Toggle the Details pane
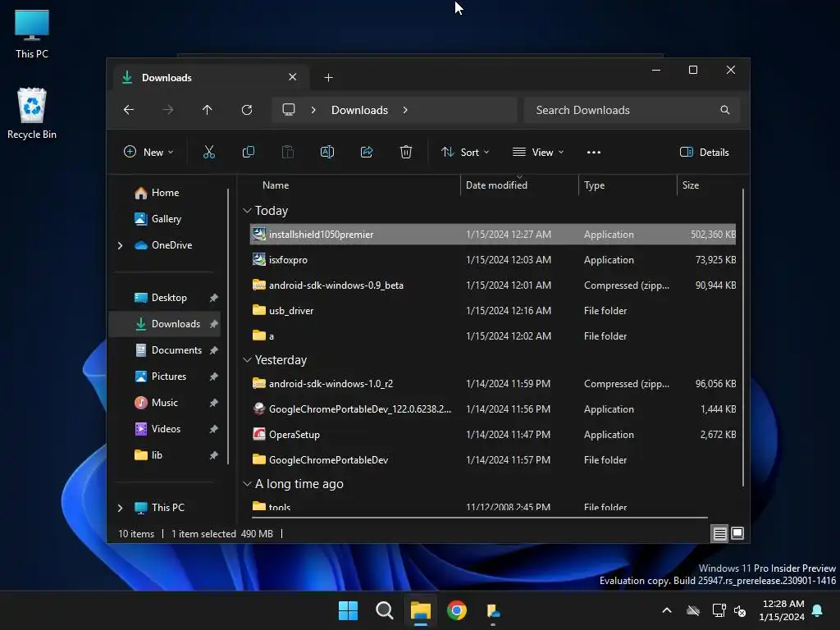840x630 pixels. 704,152
